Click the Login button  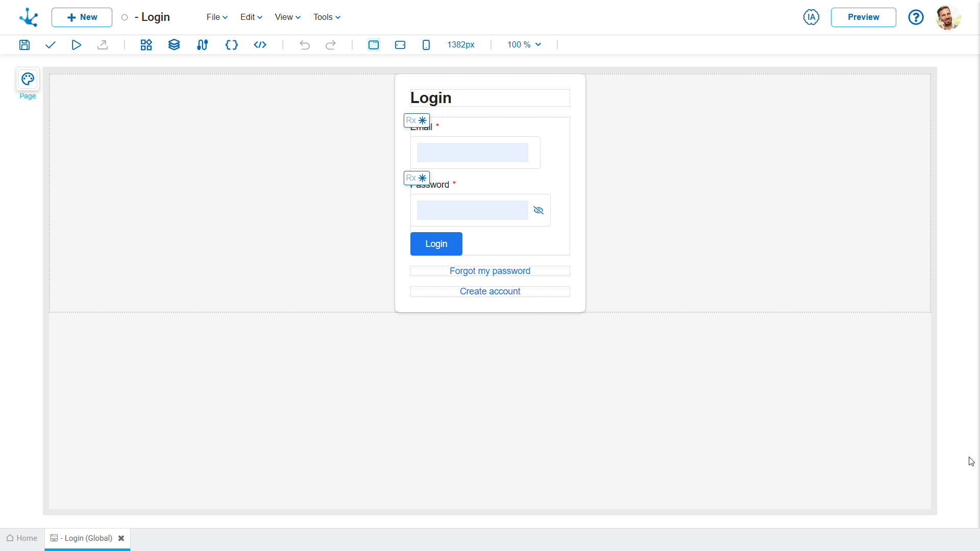[x=436, y=243]
